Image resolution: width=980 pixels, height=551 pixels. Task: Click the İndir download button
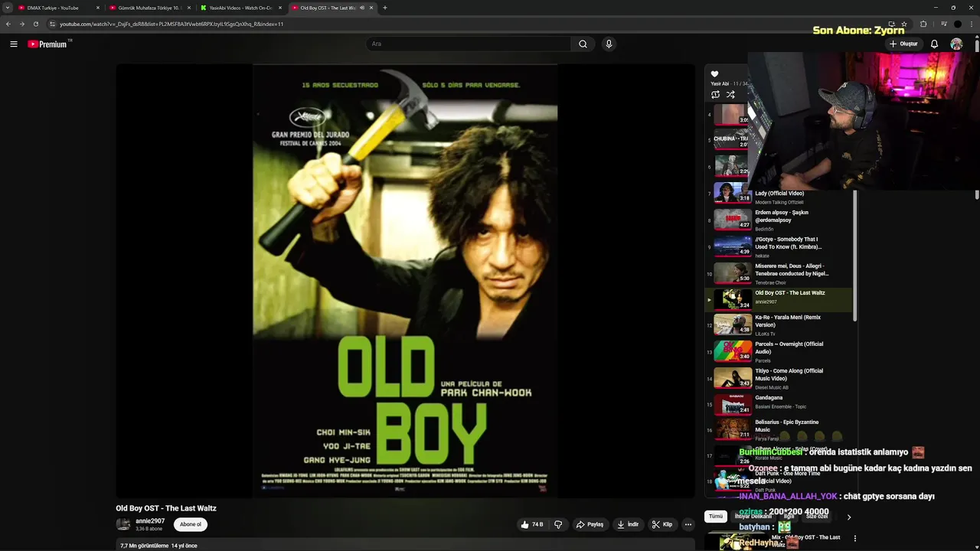[x=627, y=524]
